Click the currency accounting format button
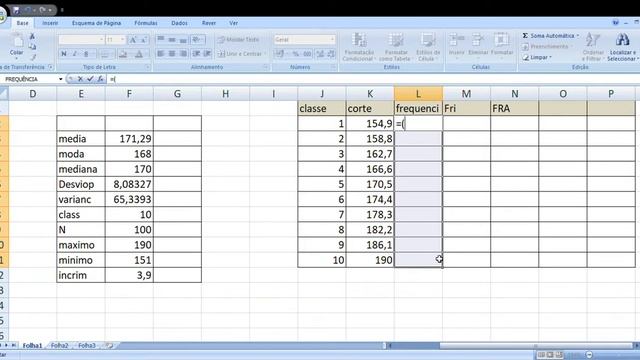This screenshot has height=360, width=640. click(x=280, y=54)
